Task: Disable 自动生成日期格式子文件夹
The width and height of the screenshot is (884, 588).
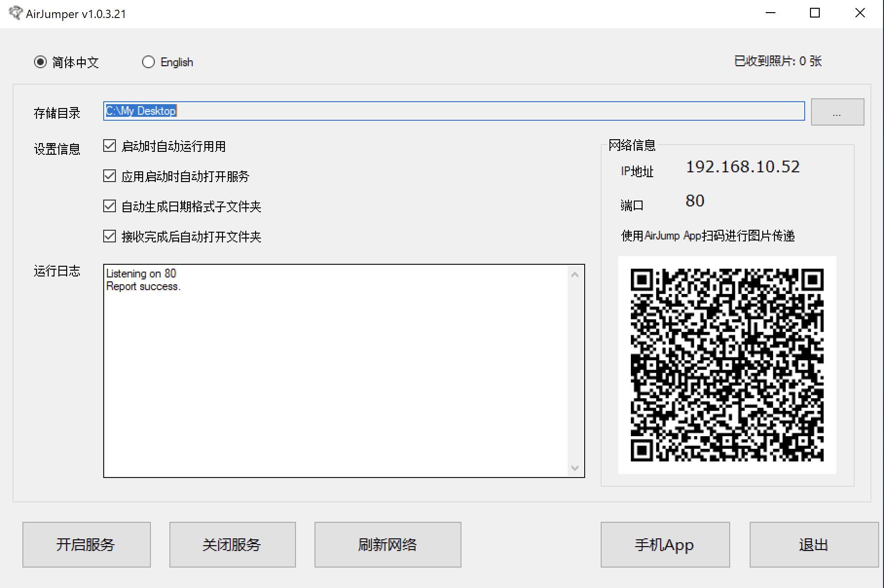Action: 109,206
